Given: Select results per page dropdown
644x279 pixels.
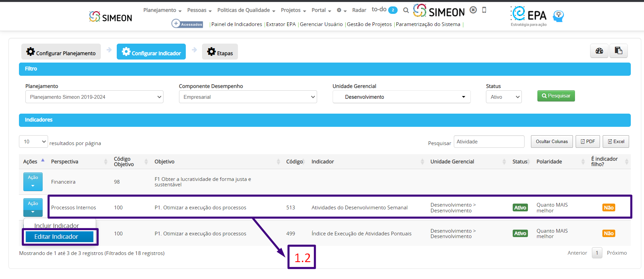Looking at the screenshot, I should coord(34,142).
